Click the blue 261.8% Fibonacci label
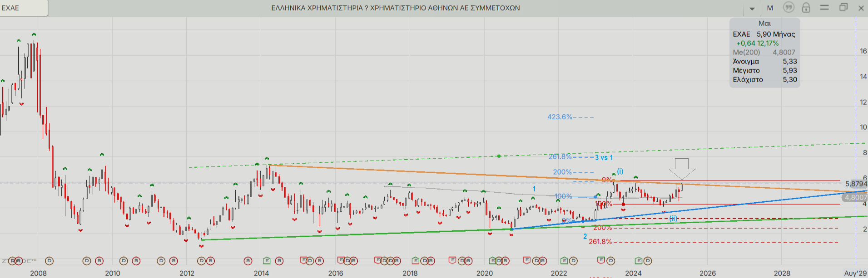Image resolution: width=868 pixels, height=278 pixels. pos(560,157)
